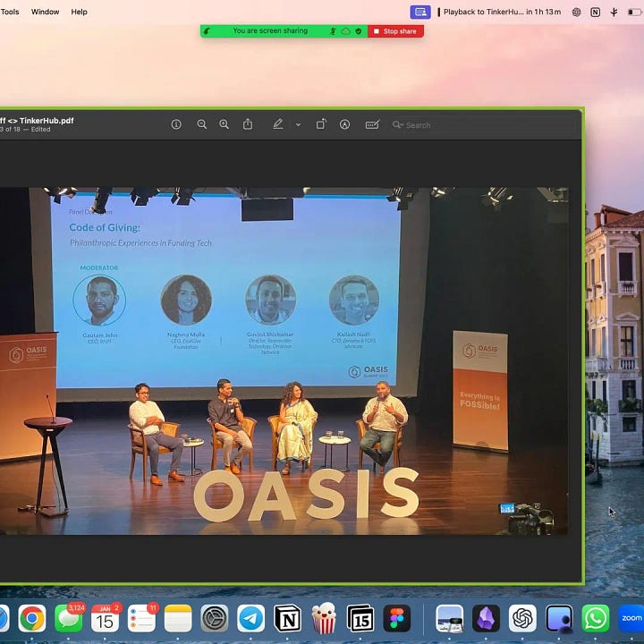
Task: Open the Window menu
Action: tap(46, 12)
